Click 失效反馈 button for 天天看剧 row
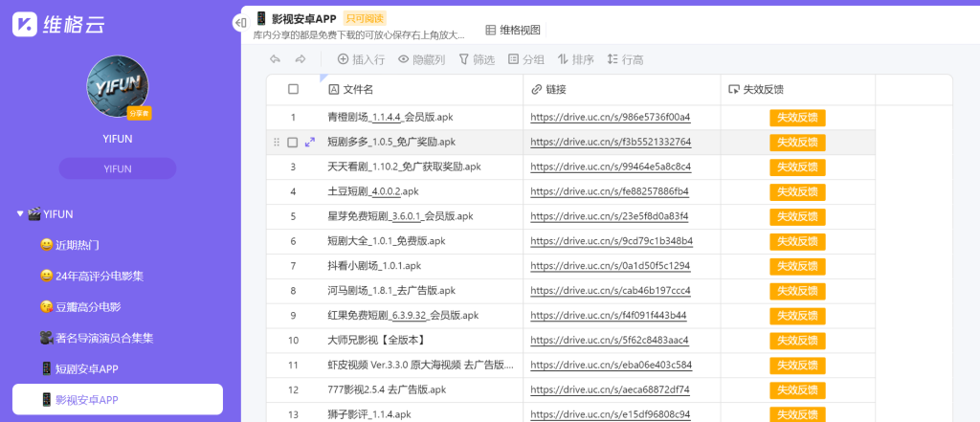Image resolution: width=980 pixels, height=422 pixels. pos(797,167)
